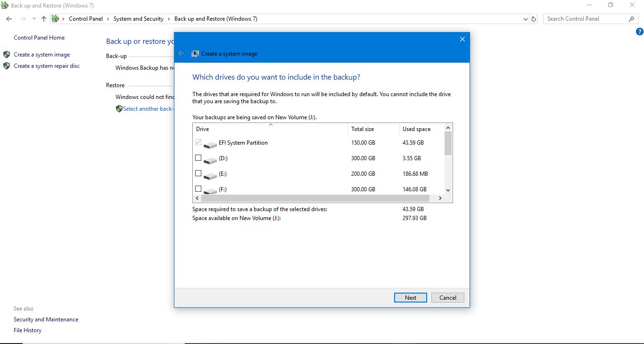Click the (F:) drive icon
This screenshot has width=644, height=344.
coord(210,190)
